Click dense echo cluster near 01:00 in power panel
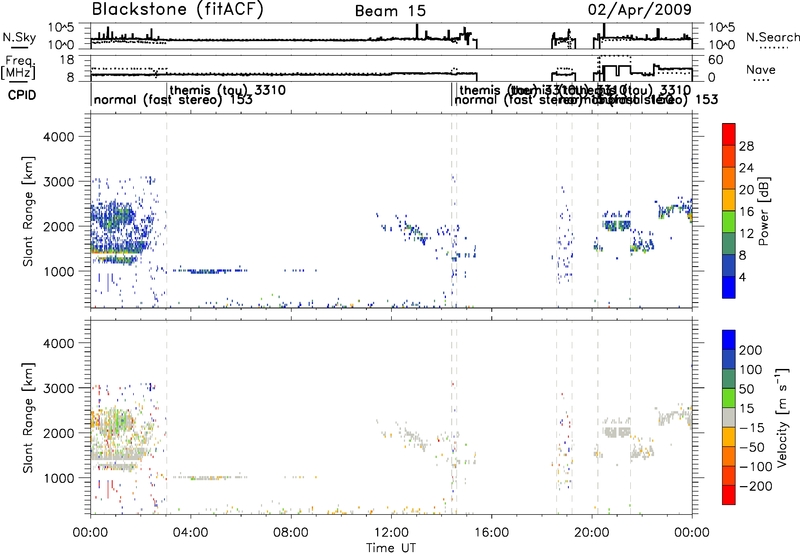800x554 pixels. pos(115,219)
